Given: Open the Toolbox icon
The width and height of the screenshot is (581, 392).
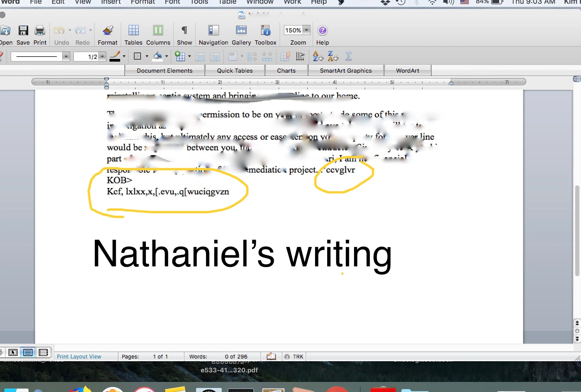Looking at the screenshot, I should tap(266, 30).
